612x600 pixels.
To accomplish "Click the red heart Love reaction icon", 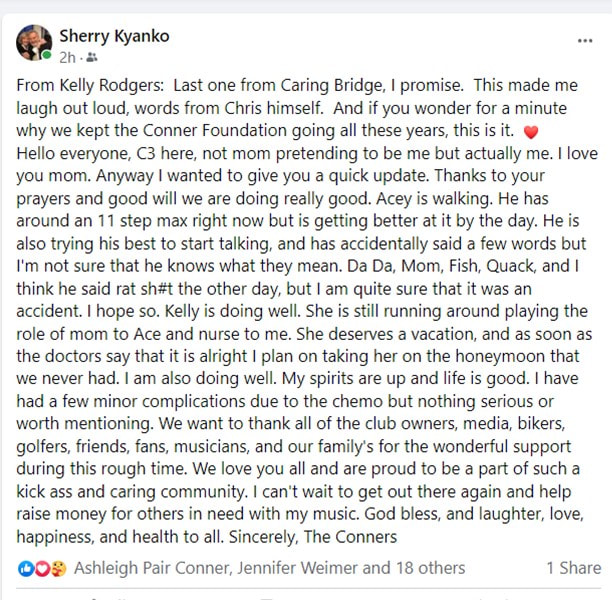I will [42, 569].
